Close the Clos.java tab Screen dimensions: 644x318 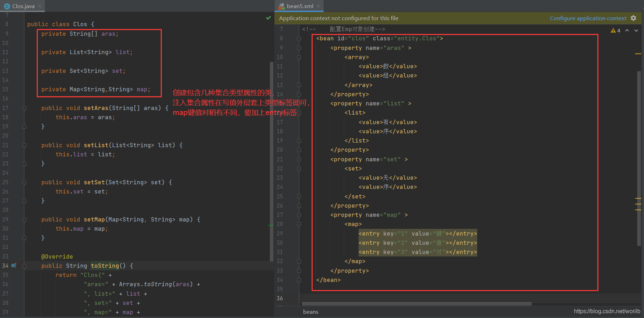[40, 6]
